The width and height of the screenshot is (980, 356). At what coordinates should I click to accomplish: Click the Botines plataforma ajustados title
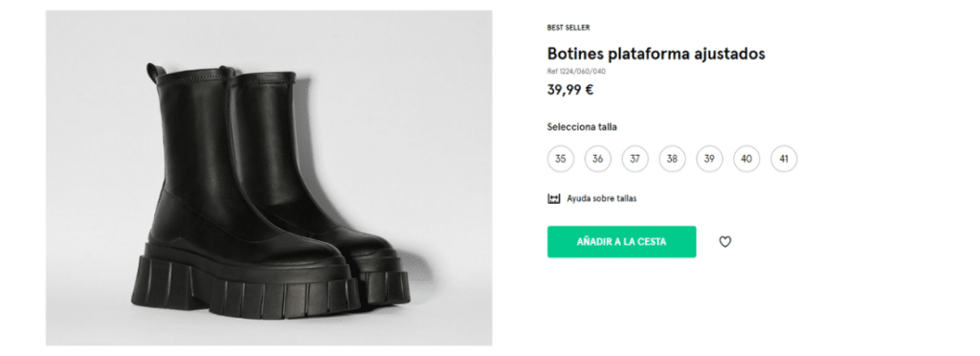[656, 54]
